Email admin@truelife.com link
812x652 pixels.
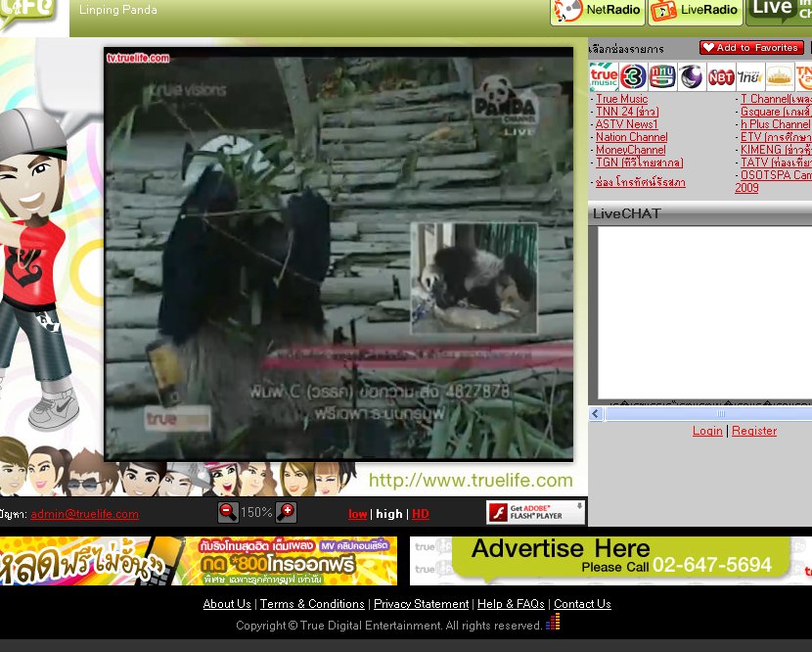click(84, 514)
